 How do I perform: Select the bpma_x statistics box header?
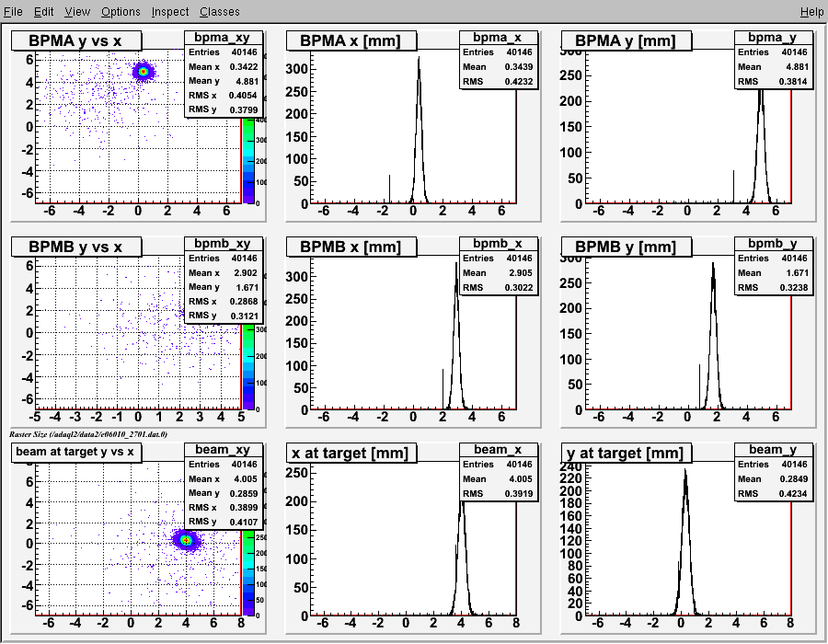point(498,38)
